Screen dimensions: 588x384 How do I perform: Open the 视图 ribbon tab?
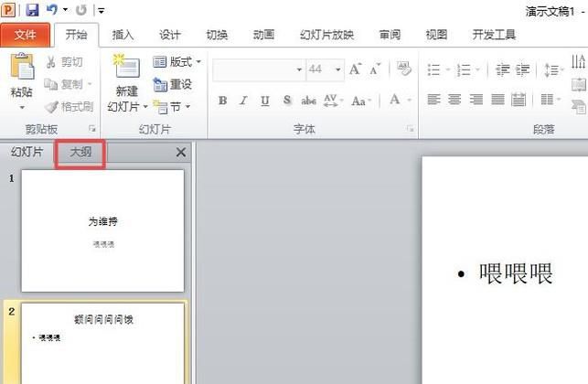click(436, 35)
